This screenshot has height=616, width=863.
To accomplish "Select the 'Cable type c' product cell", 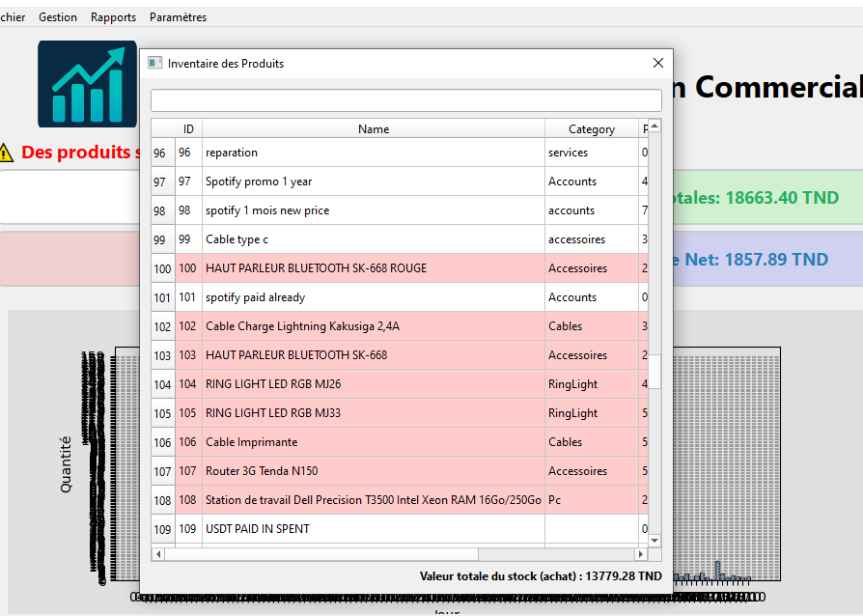I will (x=374, y=239).
